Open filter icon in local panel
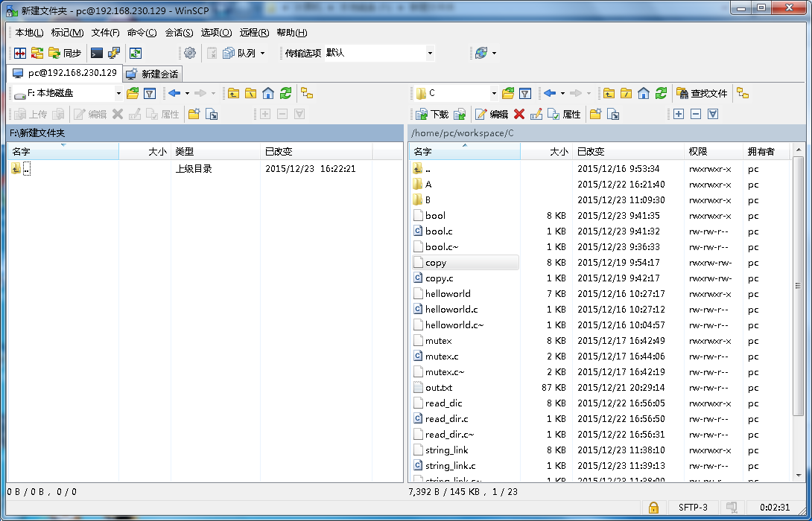This screenshot has height=521, width=812. [150, 93]
